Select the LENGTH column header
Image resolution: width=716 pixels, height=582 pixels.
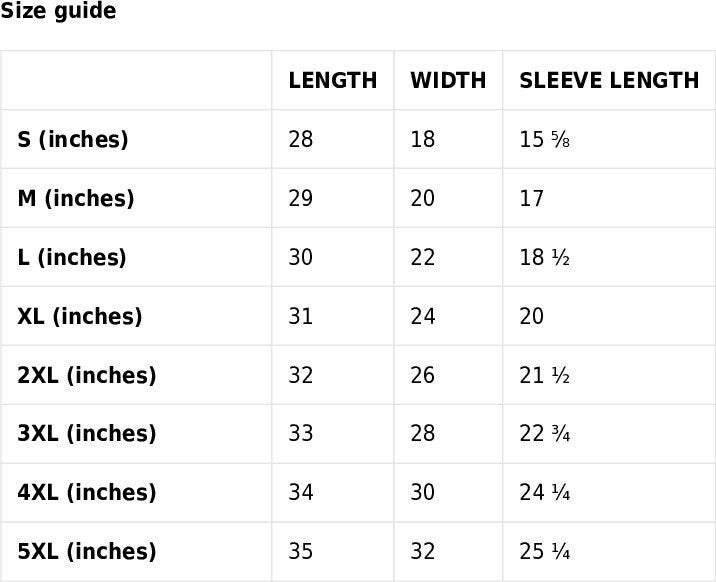[333, 81]
